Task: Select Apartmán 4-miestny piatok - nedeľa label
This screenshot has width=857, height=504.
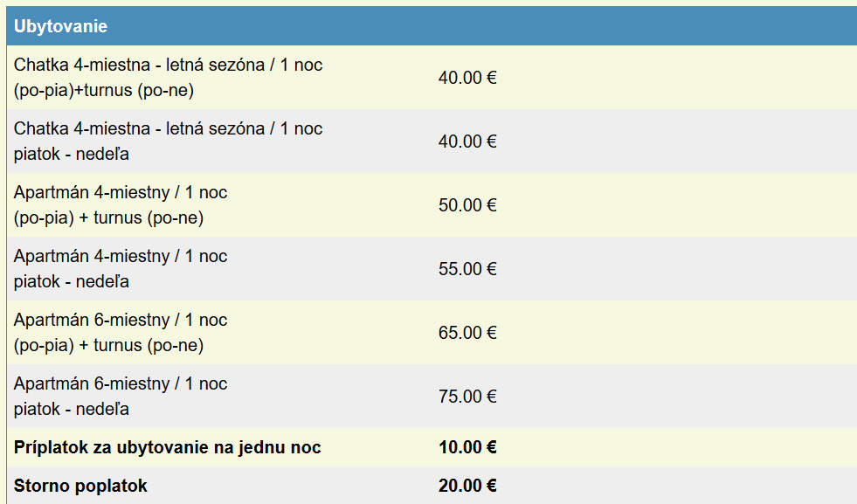Action: [121, 256]
